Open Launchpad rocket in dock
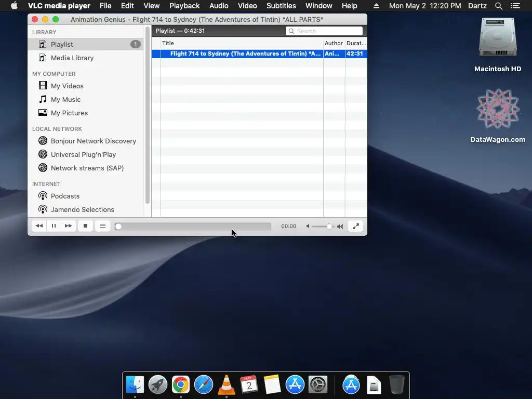Viewport: 532px width, 399px height. pyautogui.click(x=158, y=384)
